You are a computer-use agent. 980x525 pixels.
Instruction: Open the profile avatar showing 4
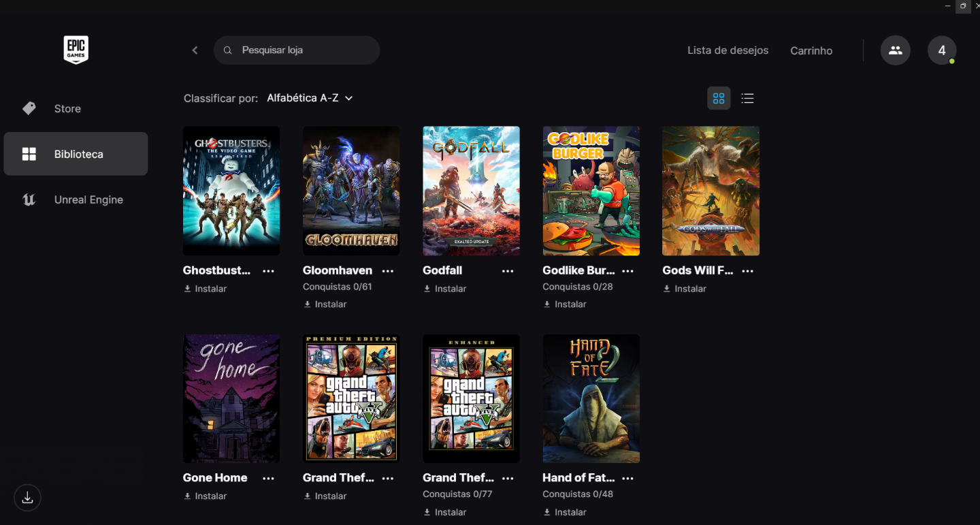pos(942,50)
